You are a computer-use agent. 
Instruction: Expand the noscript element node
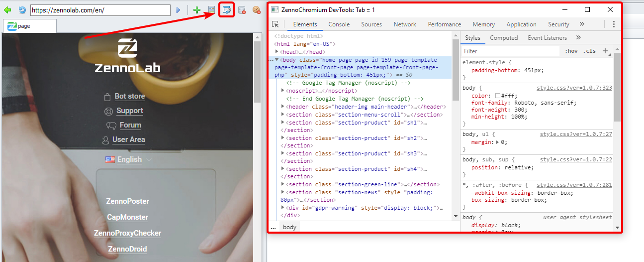point(283,91)
